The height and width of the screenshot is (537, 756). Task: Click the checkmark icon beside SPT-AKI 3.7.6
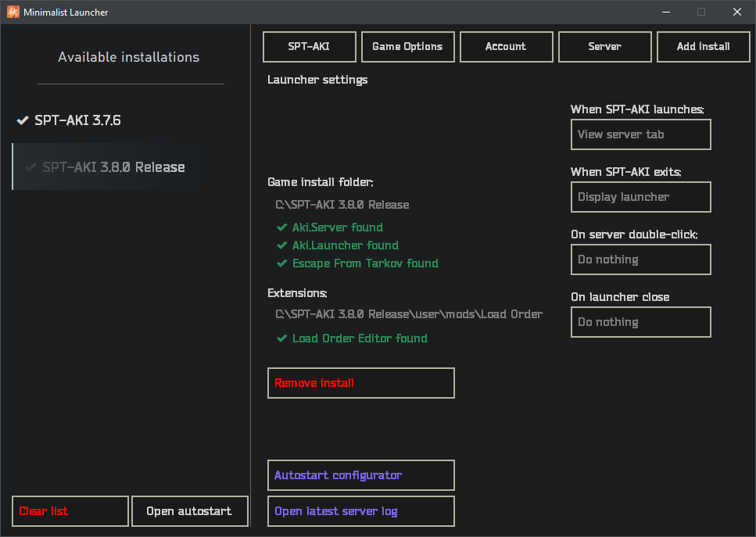23,120
